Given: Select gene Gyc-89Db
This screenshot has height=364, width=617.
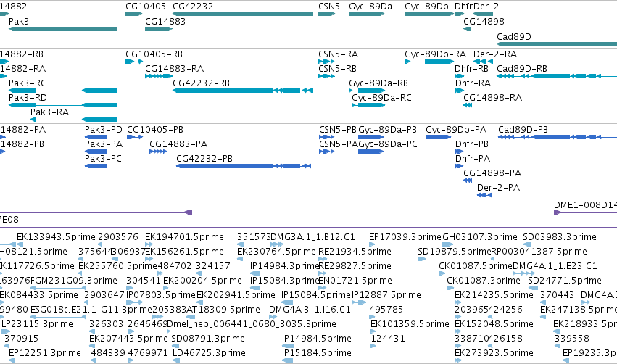Looking at the screenshot, I should [x=429, y=14].
